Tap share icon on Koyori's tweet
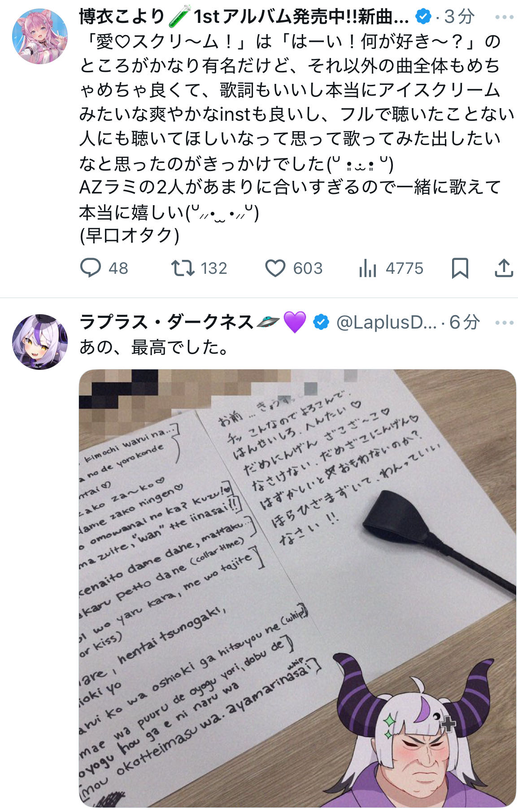The height and width of the screenshot is (812, 518). [504, 268]
